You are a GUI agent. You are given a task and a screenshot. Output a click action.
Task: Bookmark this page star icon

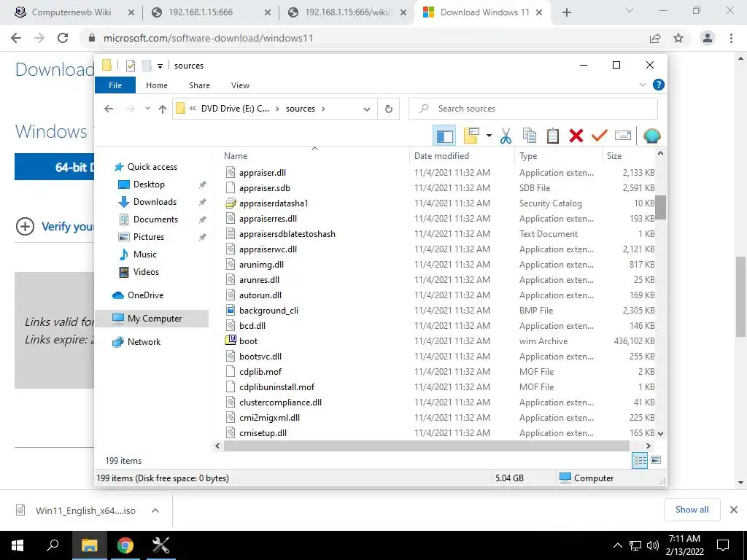678,38
